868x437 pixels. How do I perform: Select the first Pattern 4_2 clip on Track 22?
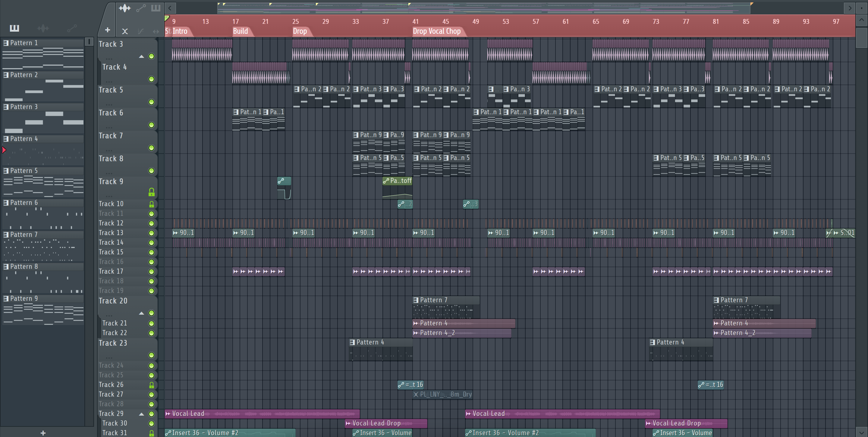[x=462, y=333]
